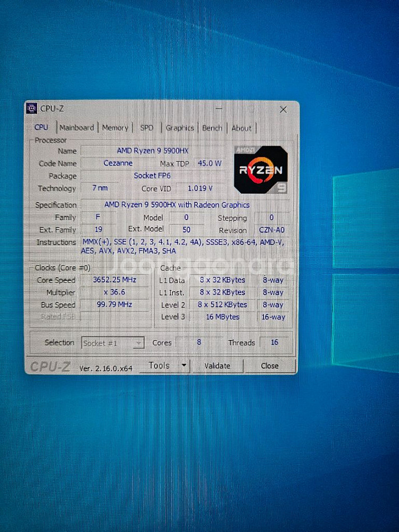Click the 7 nm technology value
Viewport: 399px width, 532px height.
(100, 188)
